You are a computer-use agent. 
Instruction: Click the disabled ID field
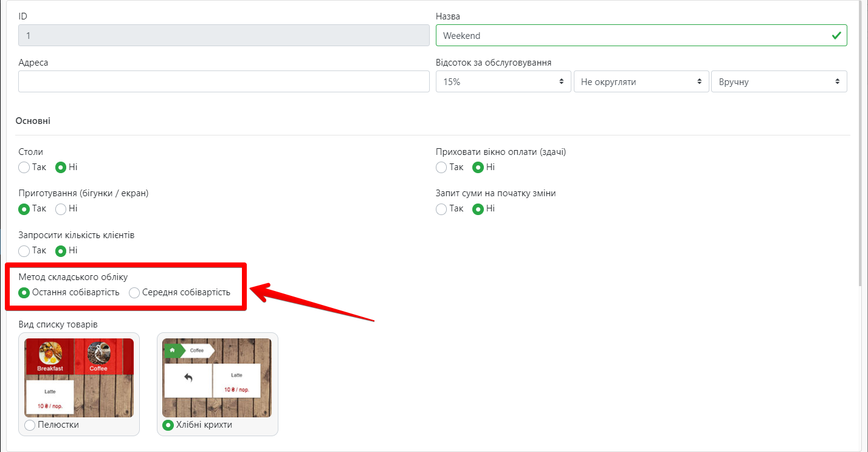224,35
